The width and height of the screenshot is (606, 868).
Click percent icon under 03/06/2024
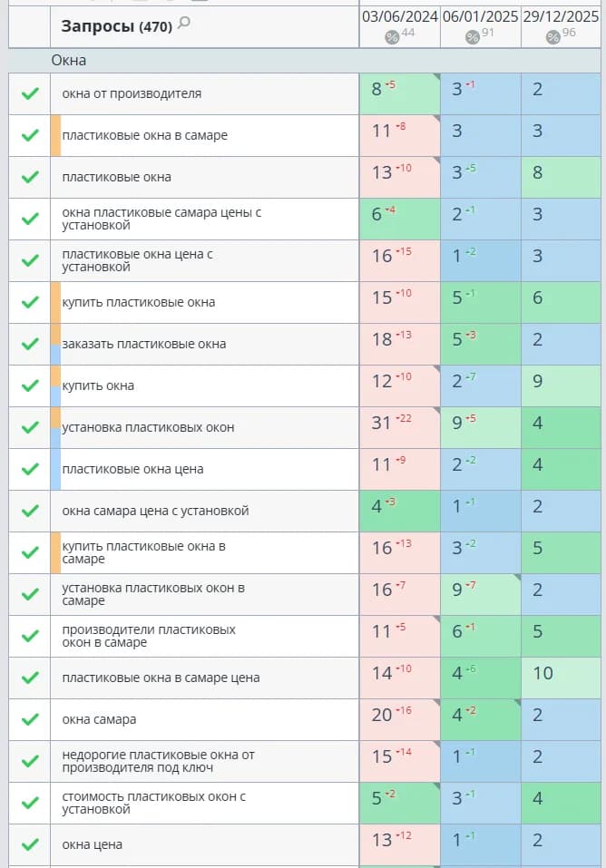click(x=392, y=37)
